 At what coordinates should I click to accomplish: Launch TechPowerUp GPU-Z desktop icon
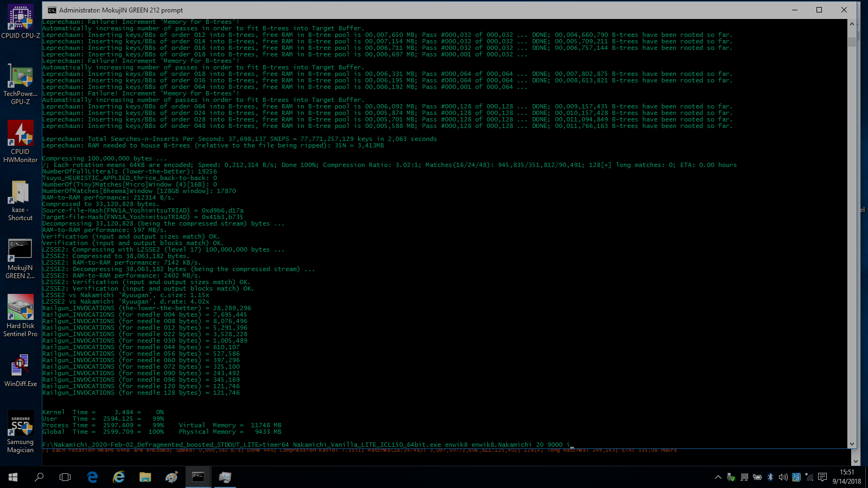coord(21,84)
